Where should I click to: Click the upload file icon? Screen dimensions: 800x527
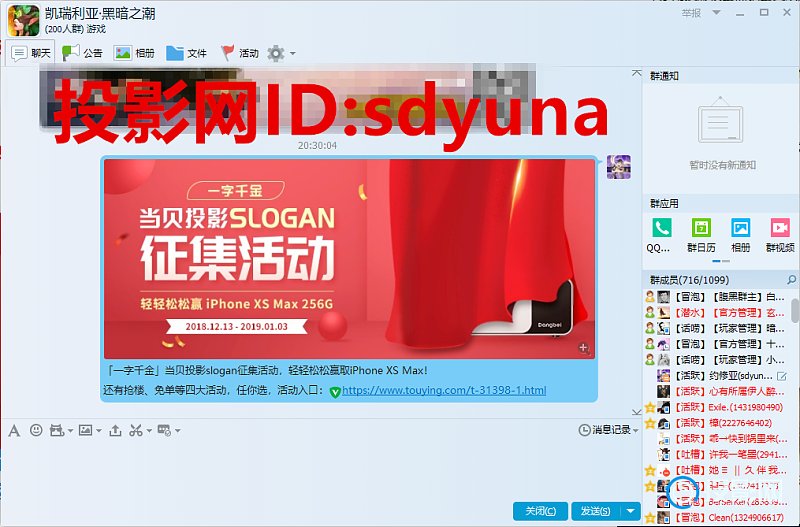click(115, 431)
